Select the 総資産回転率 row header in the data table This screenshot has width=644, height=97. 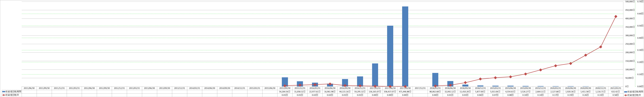click(x=12, y=95)
